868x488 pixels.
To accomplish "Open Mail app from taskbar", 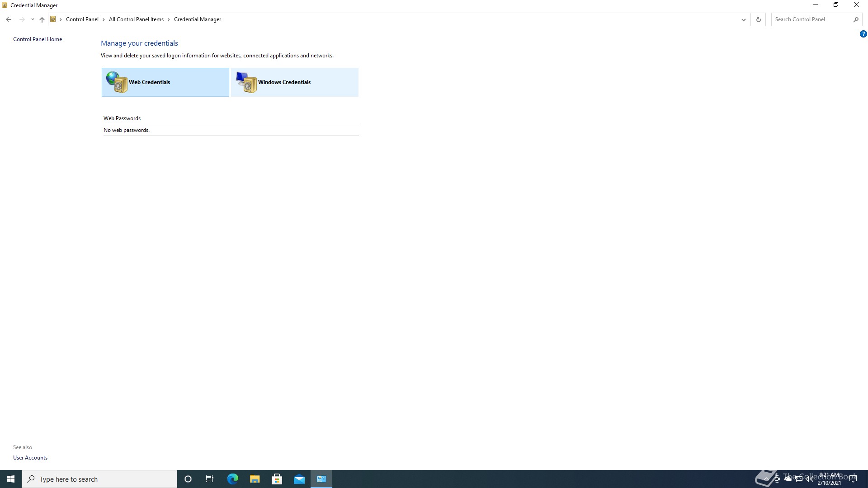I will (299, 479).
